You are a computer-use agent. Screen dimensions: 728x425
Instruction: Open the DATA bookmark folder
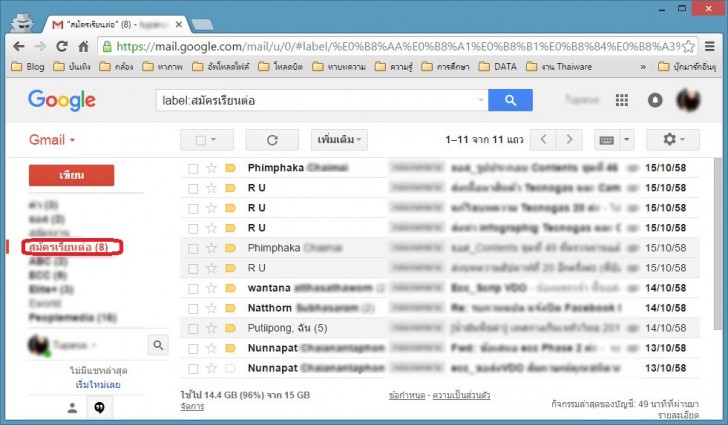pos(498,67)
